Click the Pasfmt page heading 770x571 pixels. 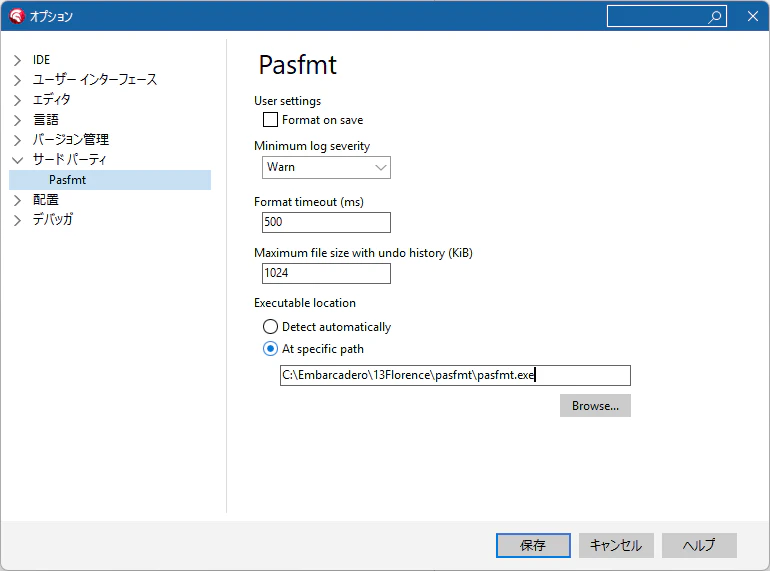pos(298,65)
